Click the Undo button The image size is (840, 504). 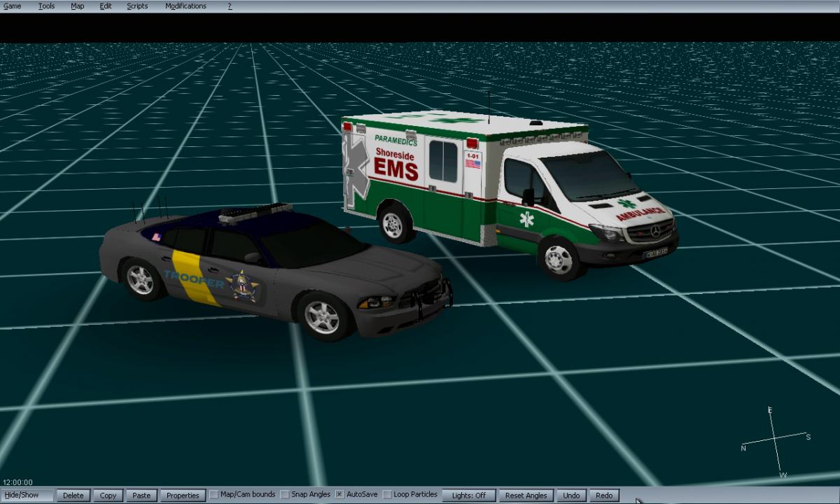(572, 496)
